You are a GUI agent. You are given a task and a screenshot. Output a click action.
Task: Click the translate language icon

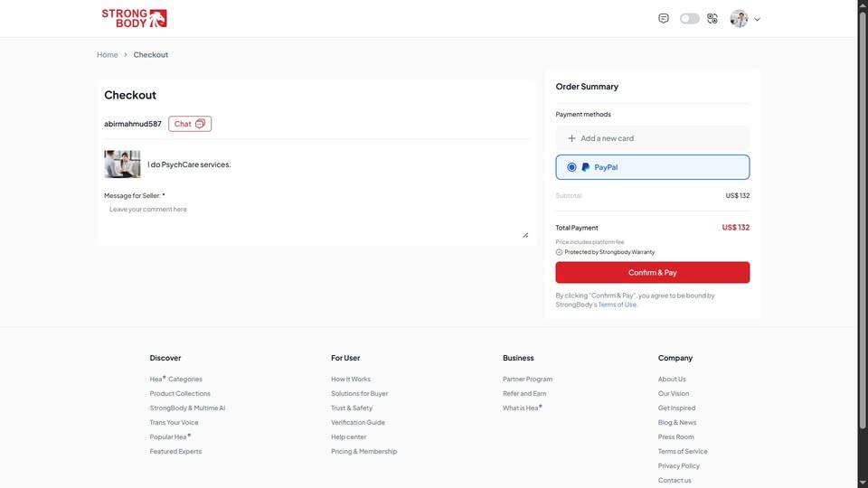point(712,18)
